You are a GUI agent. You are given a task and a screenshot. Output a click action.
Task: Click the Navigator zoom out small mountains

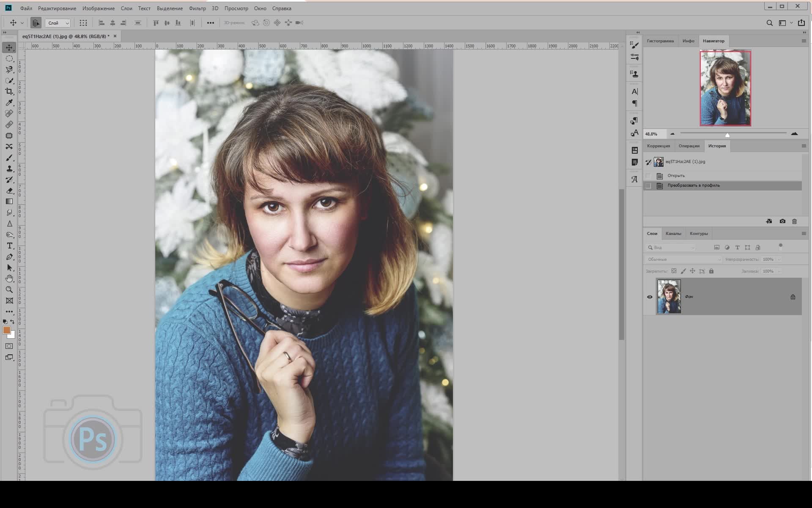(x=672, y=134)
